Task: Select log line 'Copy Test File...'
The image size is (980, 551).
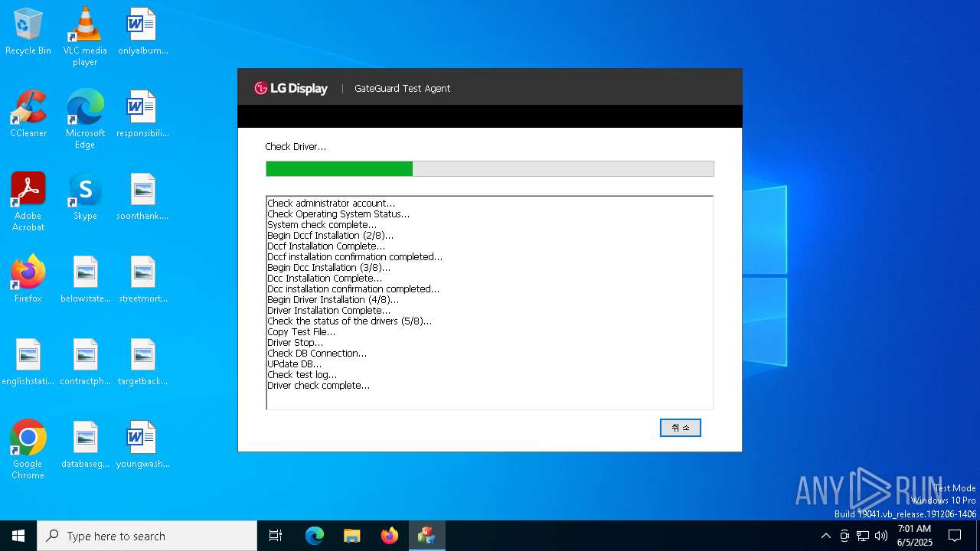Action: pyautogui.click(x=301, y=331)
